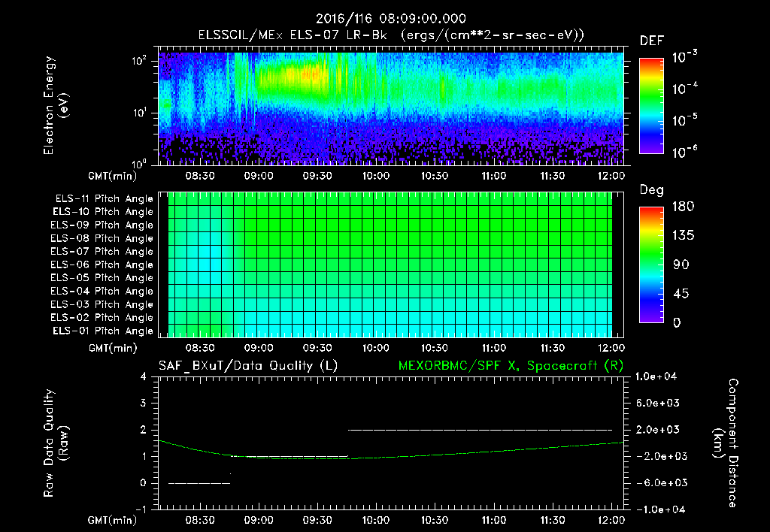
Task: Select the ELS-05 Pitch Angle row label
Action: click(x=102, y=278)
